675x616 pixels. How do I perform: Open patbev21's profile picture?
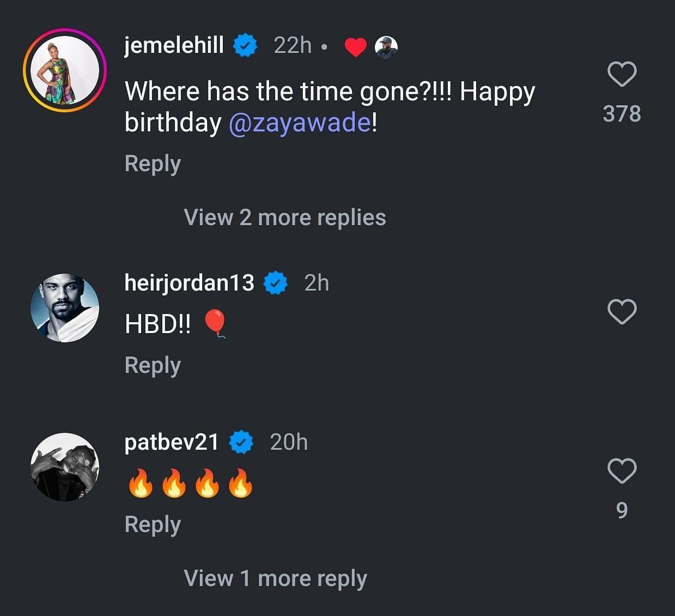click(x=64, y=467)
